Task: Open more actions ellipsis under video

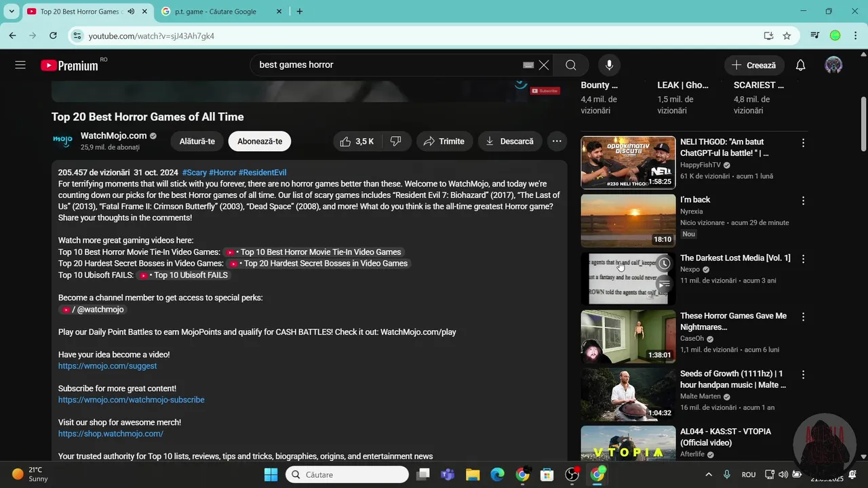Action: click(x=557, y=141)
